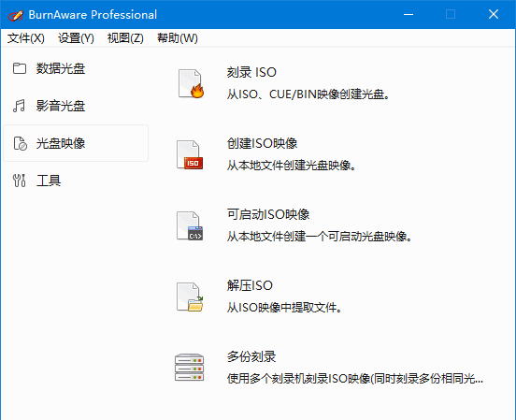
Task: Select the 光盘映像 category label
Action: pos(61,143)
